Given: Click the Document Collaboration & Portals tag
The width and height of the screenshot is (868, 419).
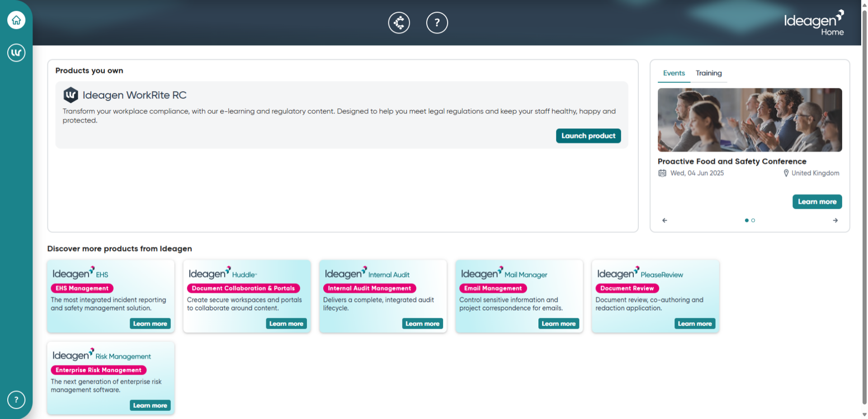Looking at the screenshot, I should [x=243, y=288].
